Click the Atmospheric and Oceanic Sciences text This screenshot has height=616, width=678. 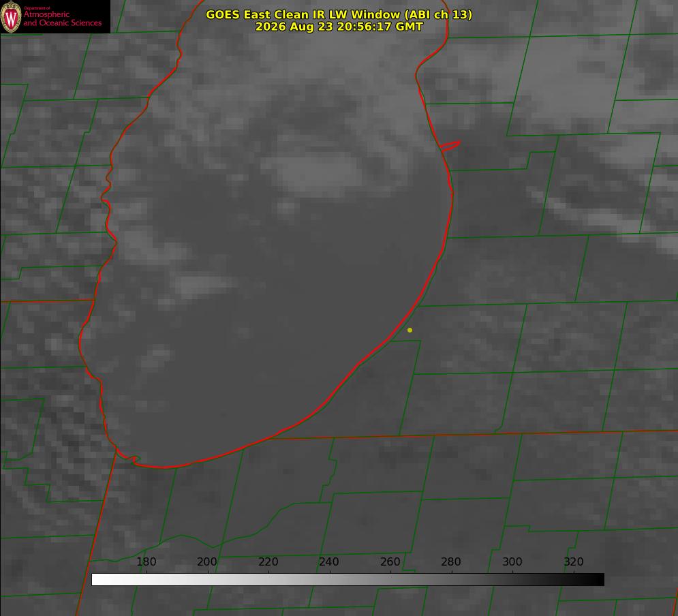pos(62,18)
